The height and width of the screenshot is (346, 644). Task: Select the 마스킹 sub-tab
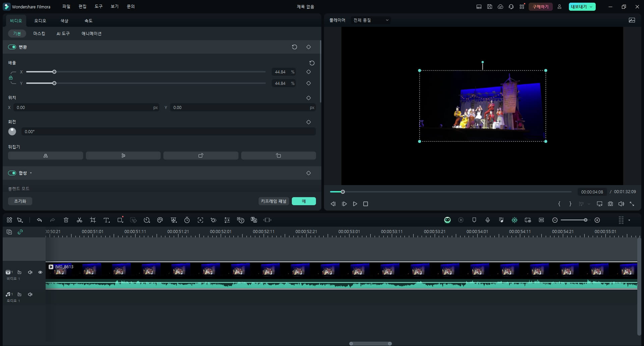39,34
